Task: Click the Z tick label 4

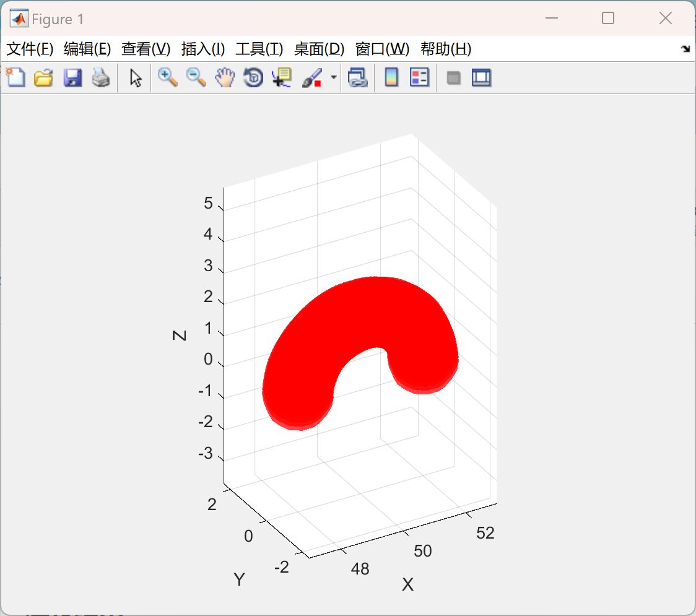Action: point(208,234)
